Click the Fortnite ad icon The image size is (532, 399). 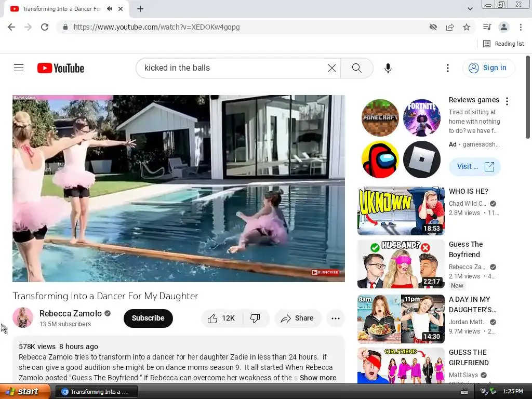coord(422,117)
